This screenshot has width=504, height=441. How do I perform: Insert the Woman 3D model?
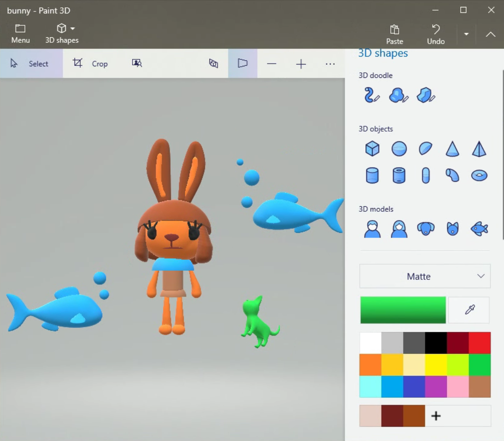pos(399,229)
